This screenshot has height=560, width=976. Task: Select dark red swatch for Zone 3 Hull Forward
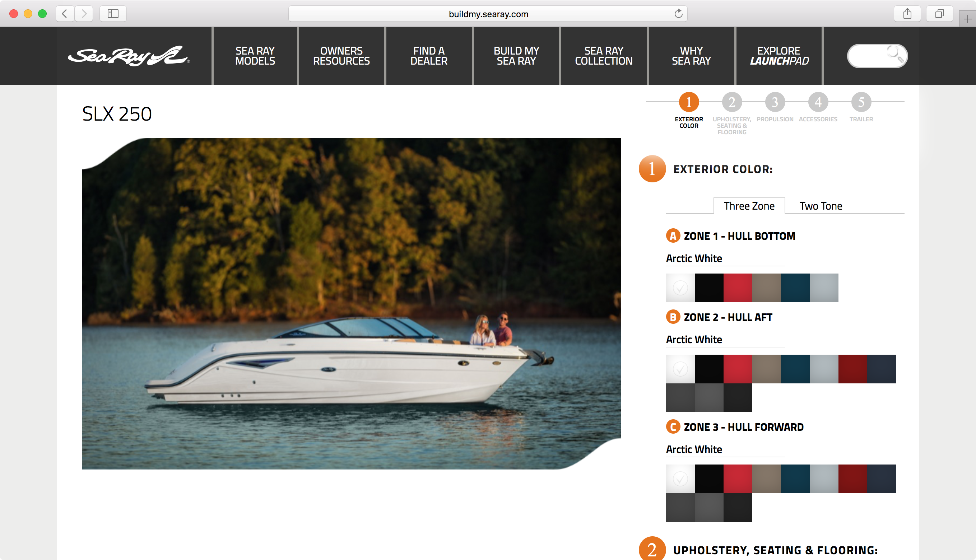pos(852,479)
